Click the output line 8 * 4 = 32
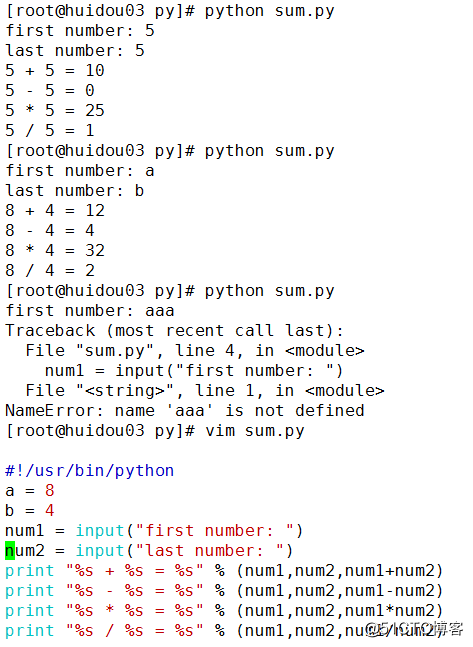Image resolution: width=473 pixels, height=647 pixels. coord(55,250)
